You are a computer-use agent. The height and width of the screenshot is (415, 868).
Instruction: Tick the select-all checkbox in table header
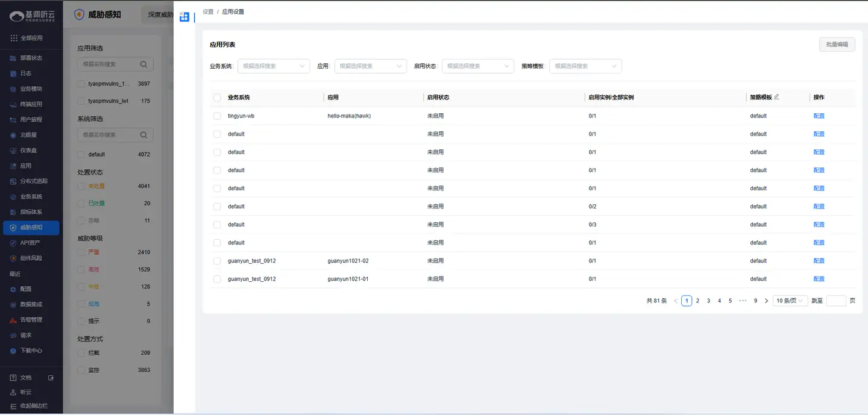coord(217,98)
